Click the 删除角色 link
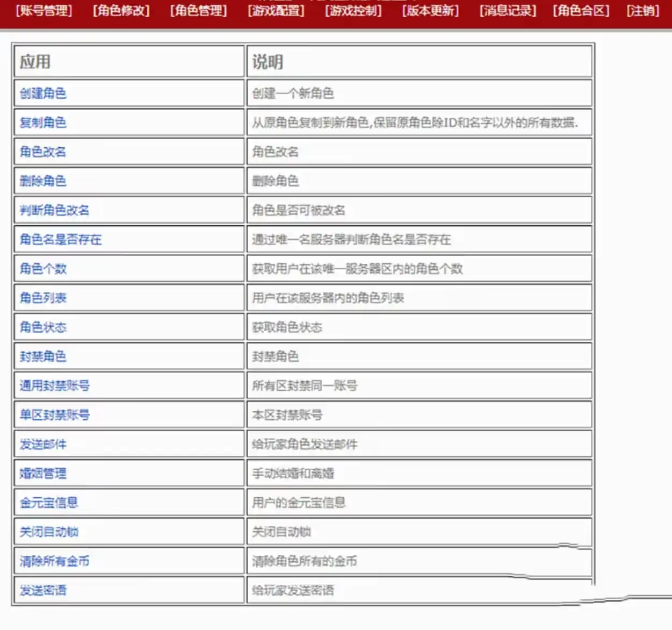Viewport: 672px width, 630px height. [x=43, y=181]
